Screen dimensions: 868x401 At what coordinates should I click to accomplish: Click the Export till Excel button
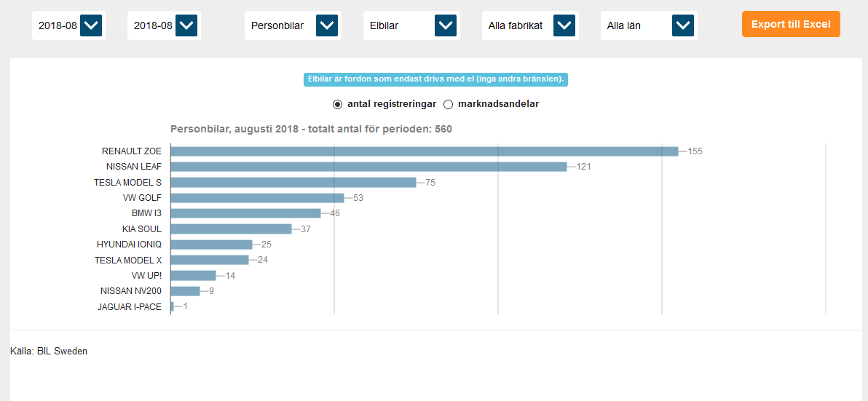[791, 24]
